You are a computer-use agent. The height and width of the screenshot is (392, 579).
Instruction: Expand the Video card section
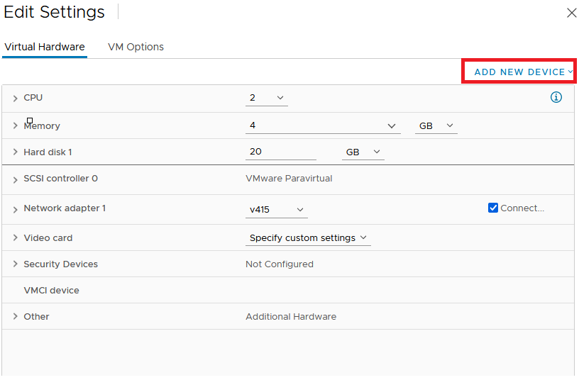click(15, 238)
